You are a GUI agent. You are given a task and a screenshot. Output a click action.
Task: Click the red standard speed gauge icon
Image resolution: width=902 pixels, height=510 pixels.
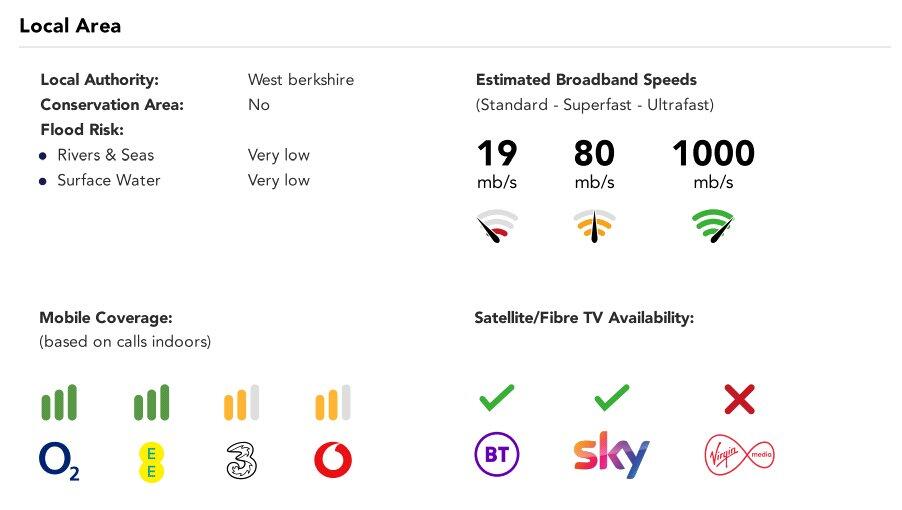(497, 227)
